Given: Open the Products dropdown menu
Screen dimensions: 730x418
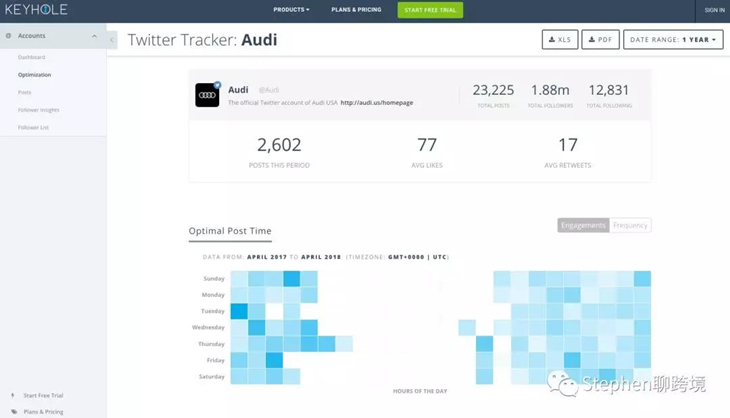Looking at the screenshot, I should (x=291, y=10).
